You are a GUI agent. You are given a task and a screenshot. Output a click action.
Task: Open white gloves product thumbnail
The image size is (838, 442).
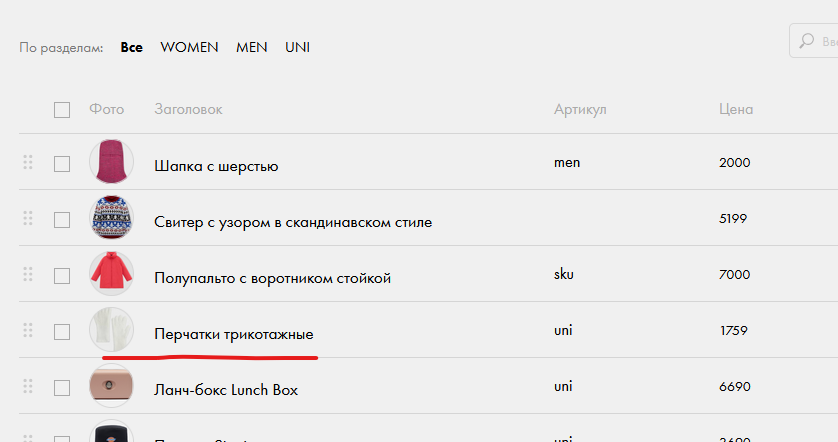(x=111, y=330)
